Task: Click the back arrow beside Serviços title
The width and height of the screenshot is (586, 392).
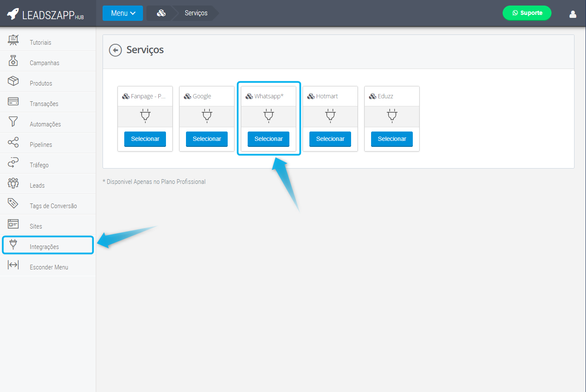Action: click(x=115, y=50)
